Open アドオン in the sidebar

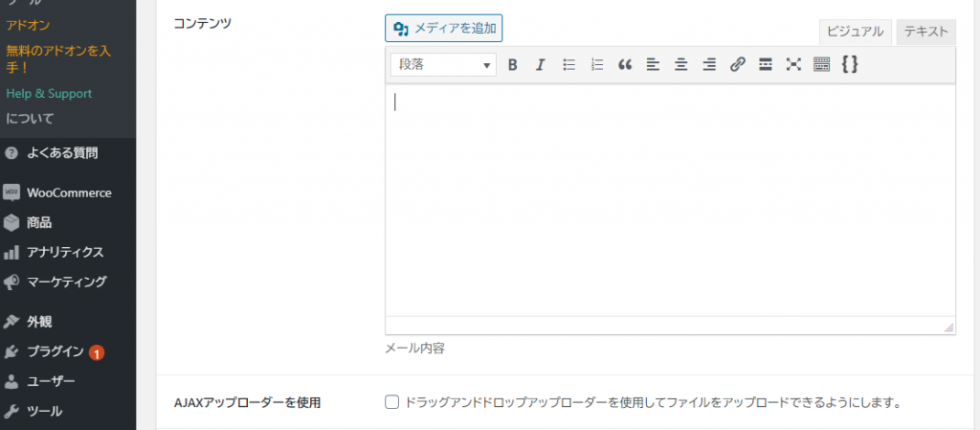tap(28, 25)
